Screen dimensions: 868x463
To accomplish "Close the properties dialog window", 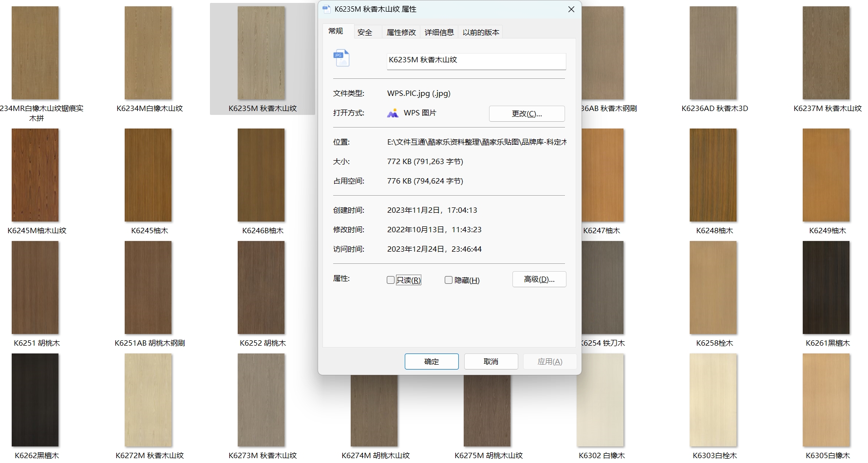I will tap(571, 9).
